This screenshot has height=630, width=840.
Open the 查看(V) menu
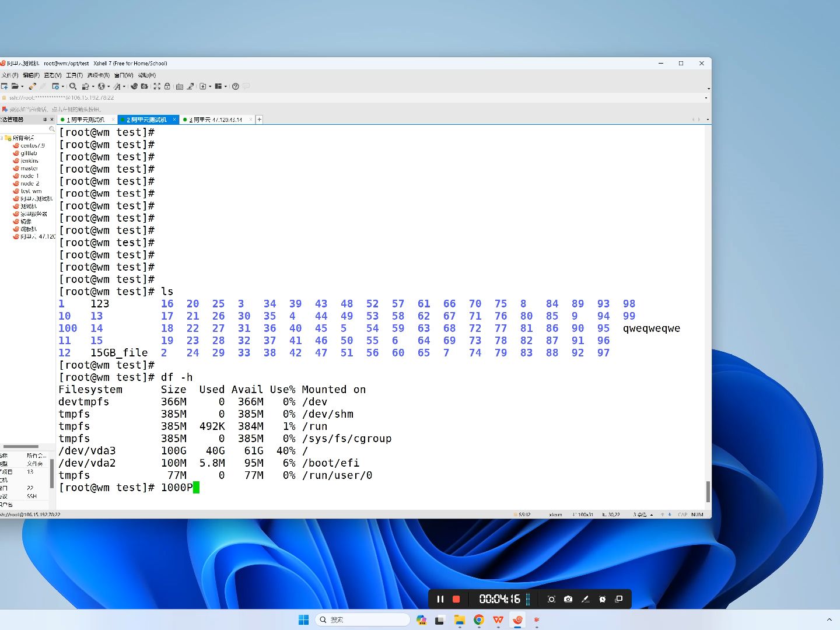click(52, 75)
